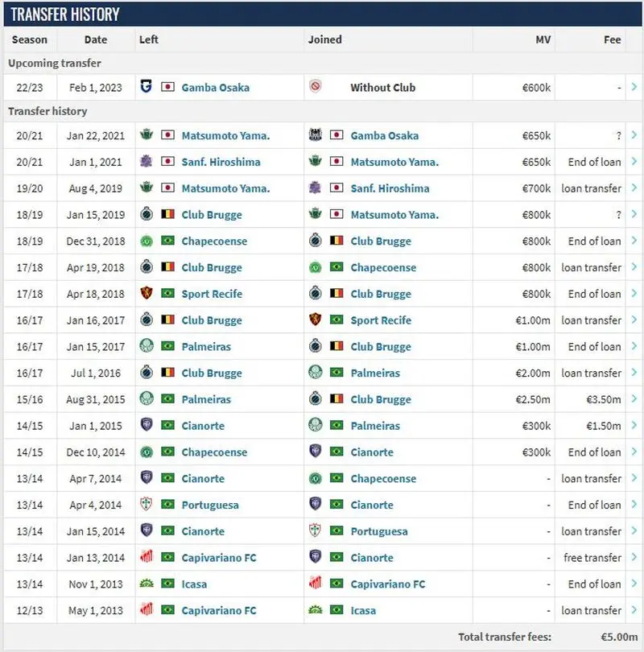Open Capivariano FC link in Nov 1, 2013 row
This screenshot has height=652, width=644.
click(x=387, y=584)
